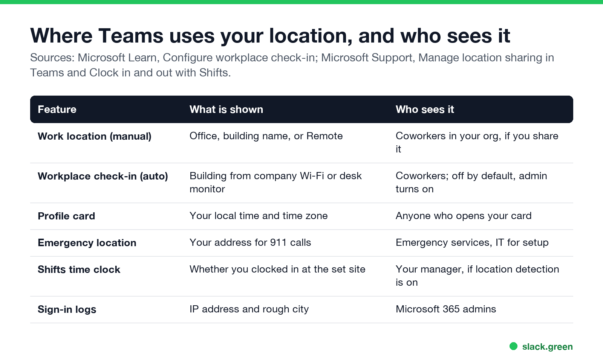Click 'Office, building name, or Remote' cell
The width and height of the screenshot is (603, 364).
266,136
